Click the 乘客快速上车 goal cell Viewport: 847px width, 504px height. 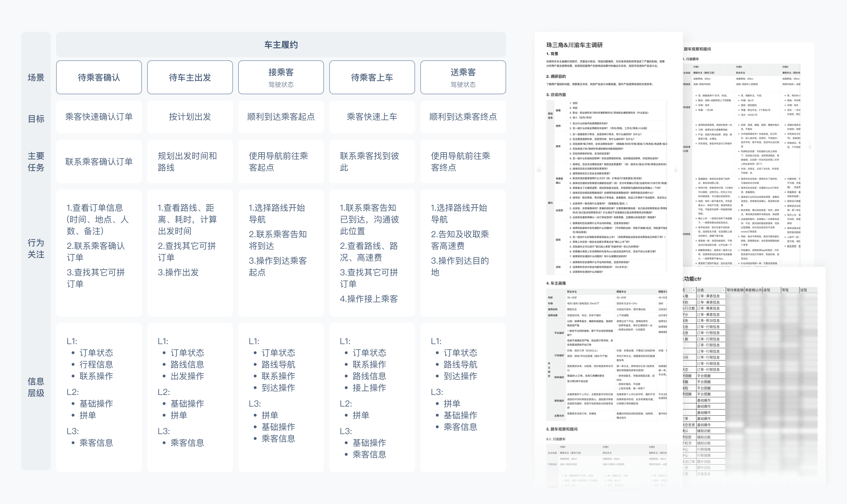tap(372, 117)
